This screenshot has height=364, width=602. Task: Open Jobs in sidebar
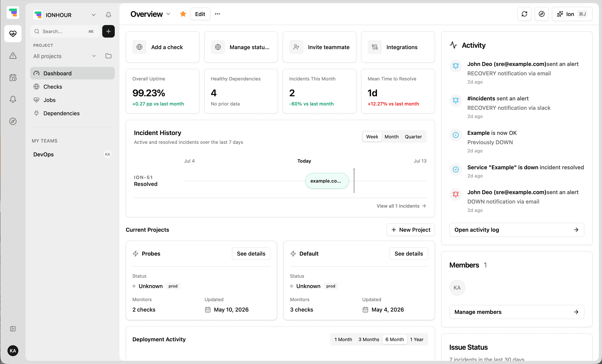72,100
